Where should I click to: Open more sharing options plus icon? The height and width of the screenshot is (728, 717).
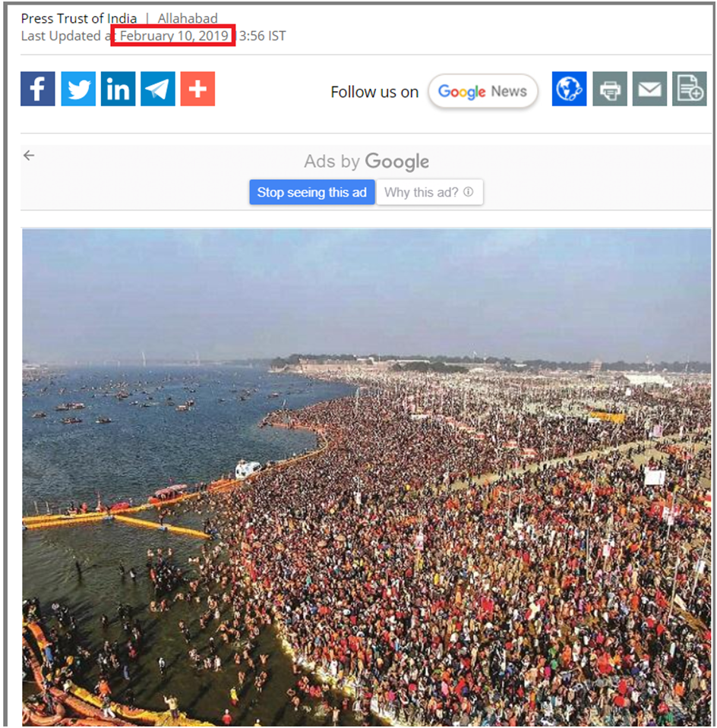click(x=198, y=89)
